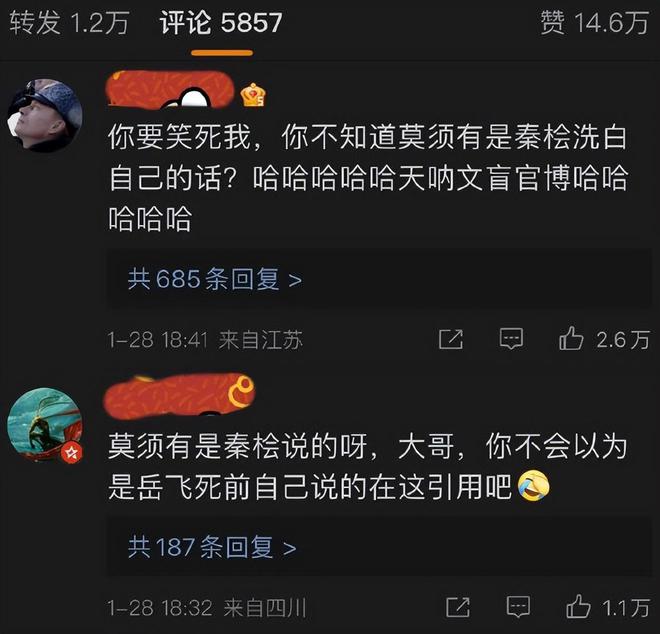Share the second comment from 四川
This screenshot has width=660, height=634.
tap(458, 607)
